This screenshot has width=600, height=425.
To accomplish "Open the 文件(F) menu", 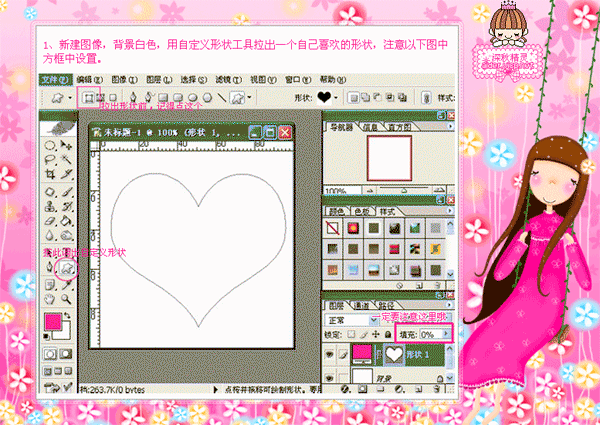I will click(x=55, y=80).
